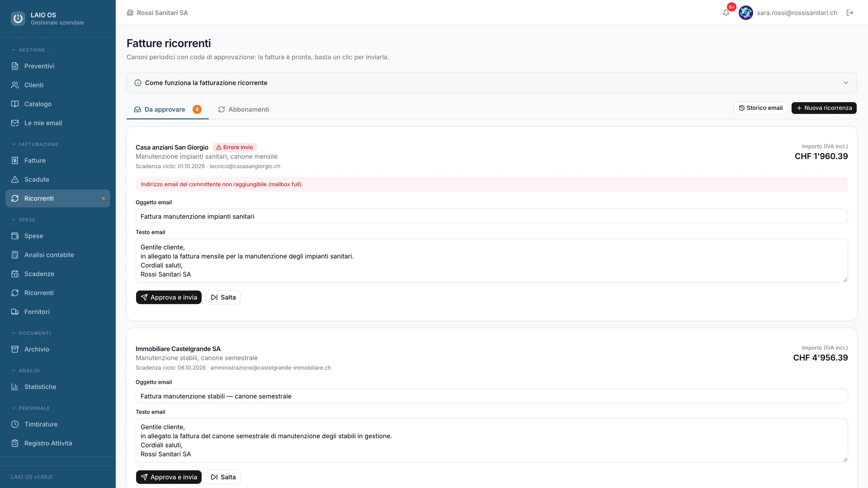Expand 'Come funziona la fatturazione ricorrente' panel
Image resolution: width=868 pixels, height=488 pixels.
(492, 83)
